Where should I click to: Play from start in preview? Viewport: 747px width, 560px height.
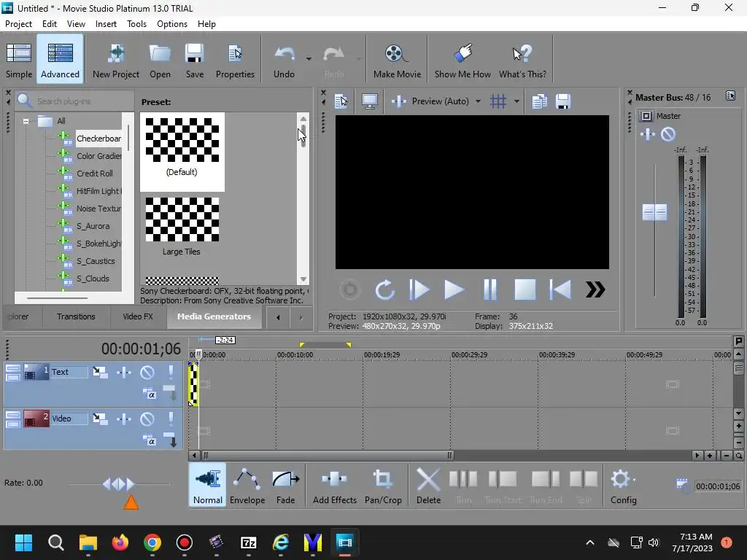coord(419,289)
